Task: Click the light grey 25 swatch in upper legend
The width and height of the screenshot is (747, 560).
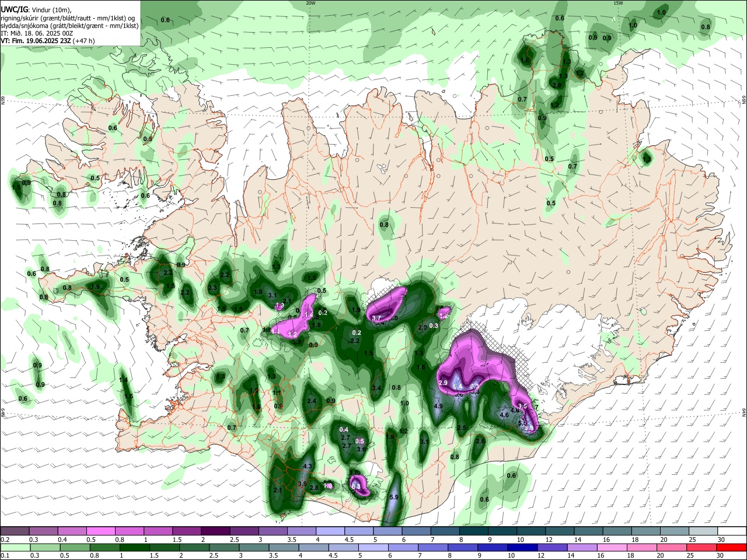Action: (x=703, y=531)
